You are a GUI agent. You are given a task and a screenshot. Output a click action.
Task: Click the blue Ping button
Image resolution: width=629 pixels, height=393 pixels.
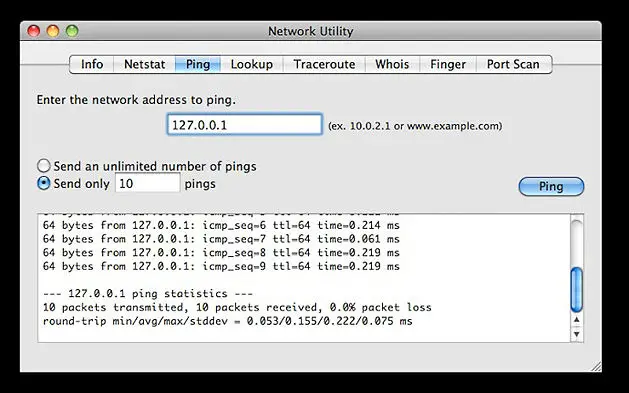pos(551,186)
